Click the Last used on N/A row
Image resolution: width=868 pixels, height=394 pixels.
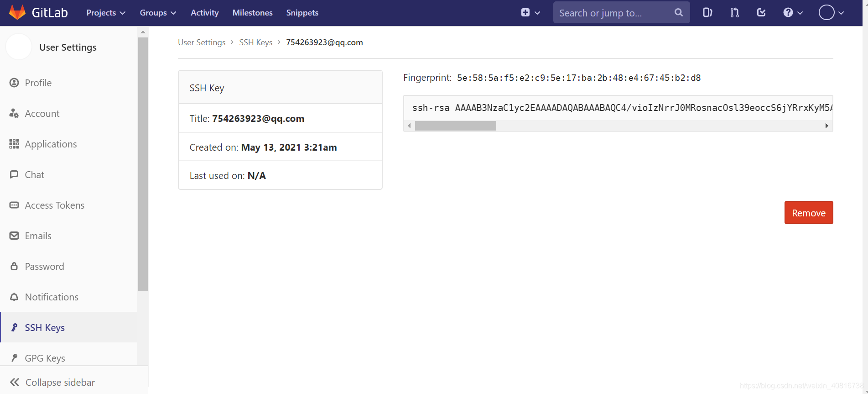tap(280, 175)
